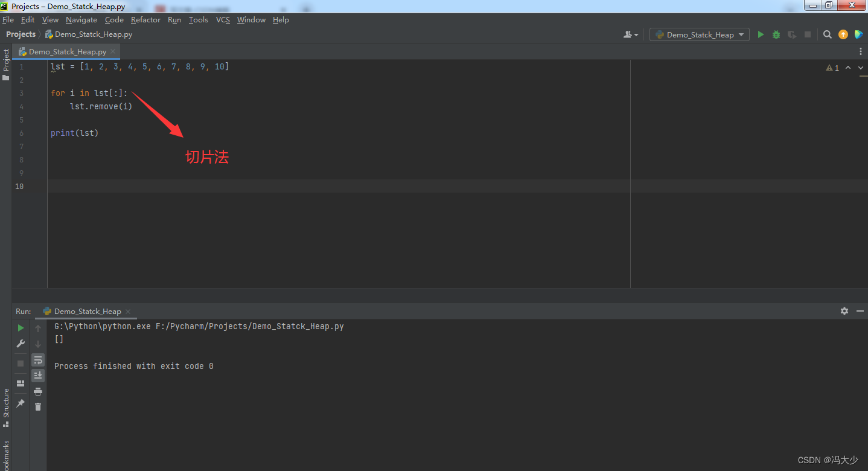Click the Restore Layout icon in Run panel
The image size is (868, 471).
21,383
